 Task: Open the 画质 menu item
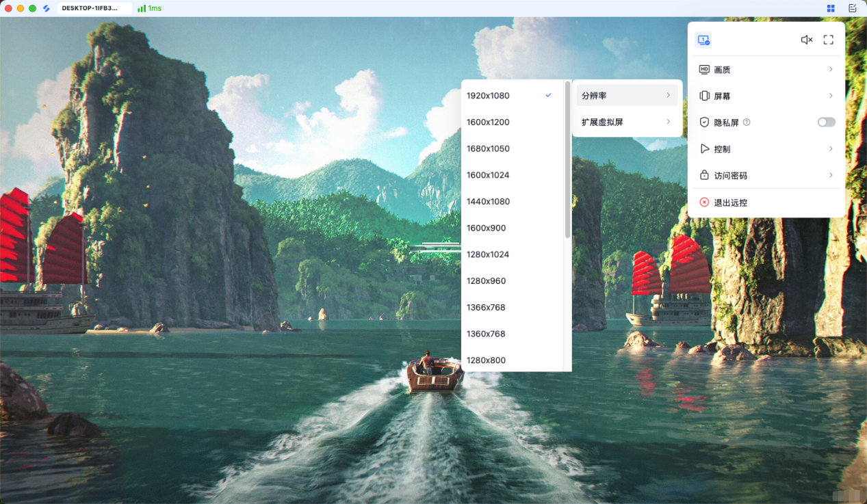(x=766, y=70)
